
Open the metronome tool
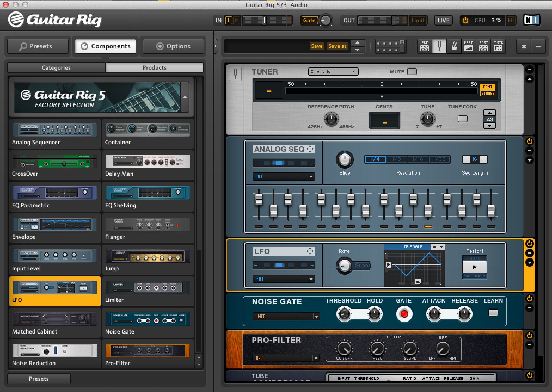(454, 46)
